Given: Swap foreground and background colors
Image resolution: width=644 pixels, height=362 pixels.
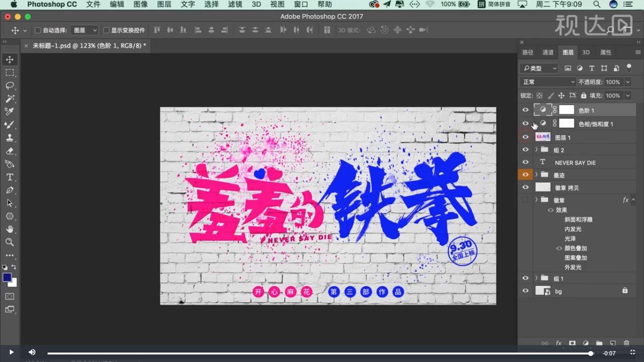Looking at the screenshot, I should (x=14, y=267).
